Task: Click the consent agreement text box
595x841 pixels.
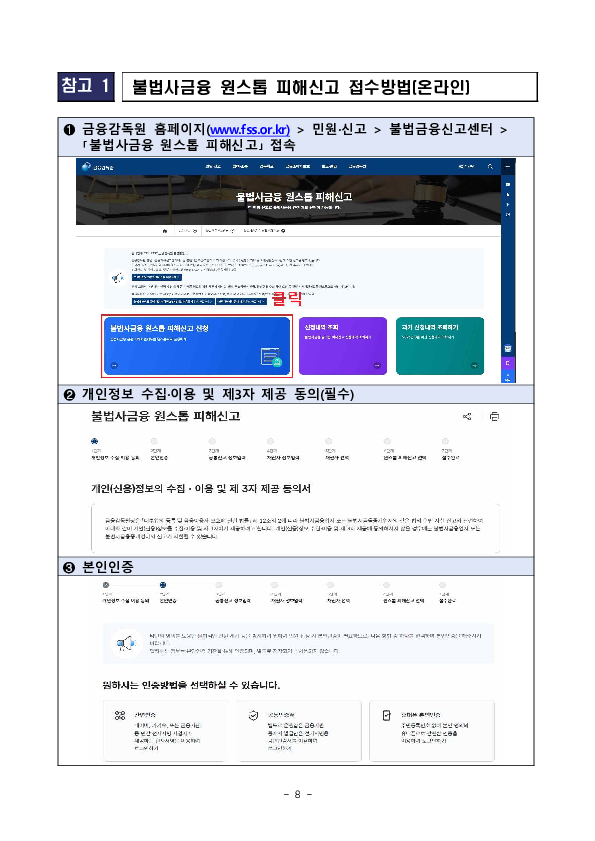Action: pyautogui.click(x=296, y=528)
